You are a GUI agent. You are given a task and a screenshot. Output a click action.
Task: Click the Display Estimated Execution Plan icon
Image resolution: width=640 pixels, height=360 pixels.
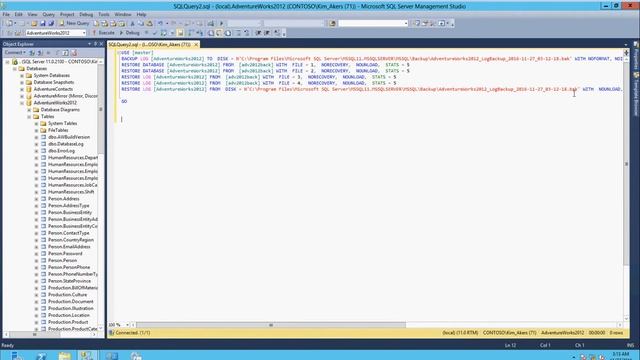coord(164,33)
